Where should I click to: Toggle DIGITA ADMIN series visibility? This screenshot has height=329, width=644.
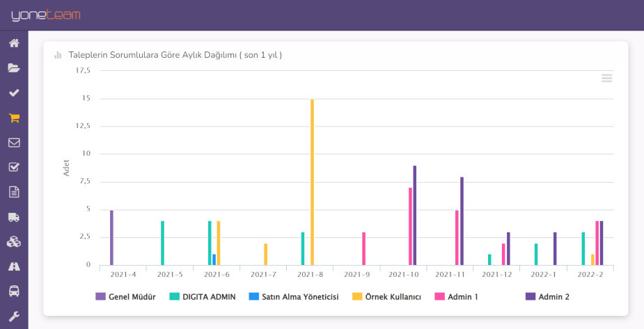click(202, 297)
